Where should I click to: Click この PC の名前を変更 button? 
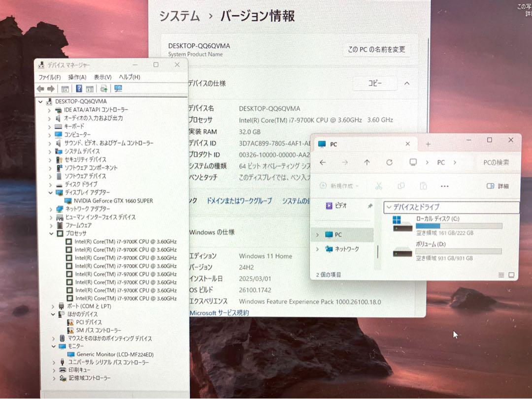click(376, 50)
